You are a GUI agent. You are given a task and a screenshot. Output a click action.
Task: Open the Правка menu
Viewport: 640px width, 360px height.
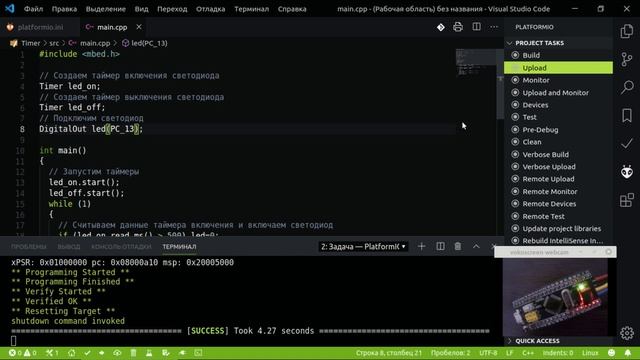(x=64, y=9)
